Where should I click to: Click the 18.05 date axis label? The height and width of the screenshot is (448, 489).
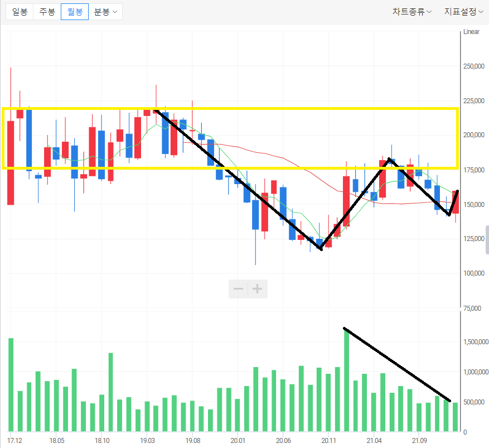click(57, 441)
